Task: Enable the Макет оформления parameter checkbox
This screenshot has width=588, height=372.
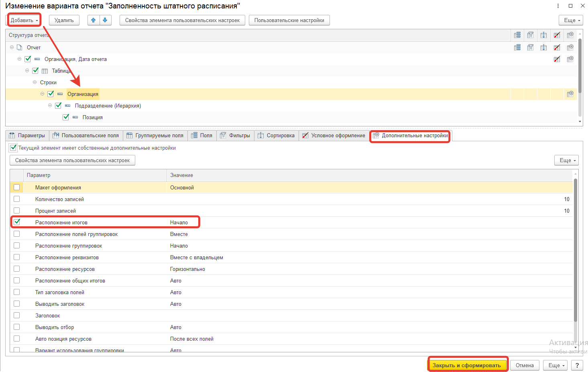Action: point(17,187)
